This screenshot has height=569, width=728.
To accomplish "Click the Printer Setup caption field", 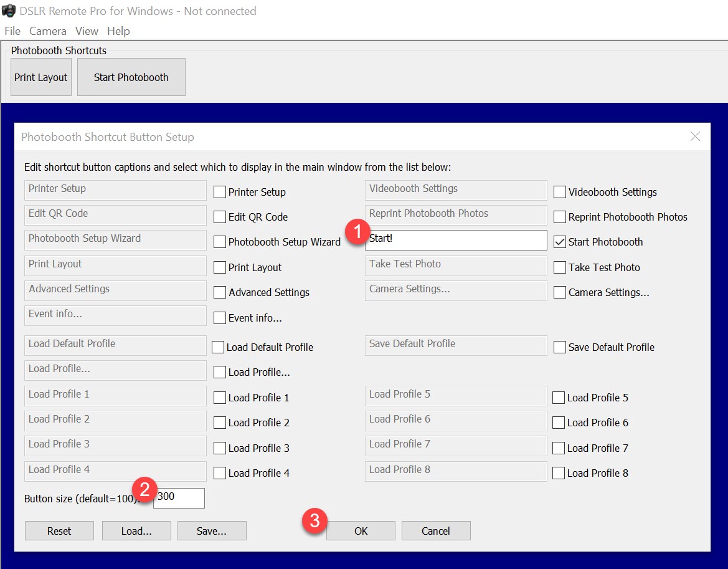I will [x=115, y=190].
